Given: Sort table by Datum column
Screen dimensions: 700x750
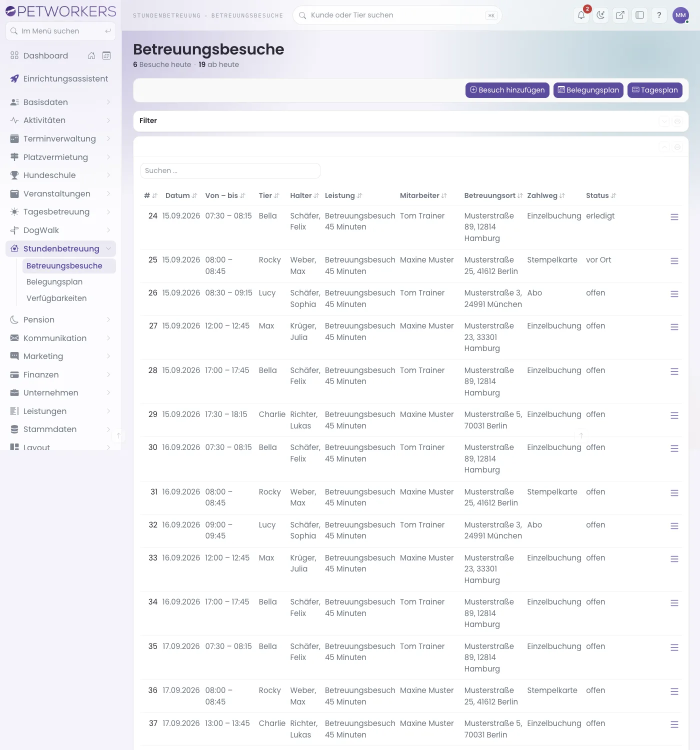Looking at the screenshot, I should 181,195.
